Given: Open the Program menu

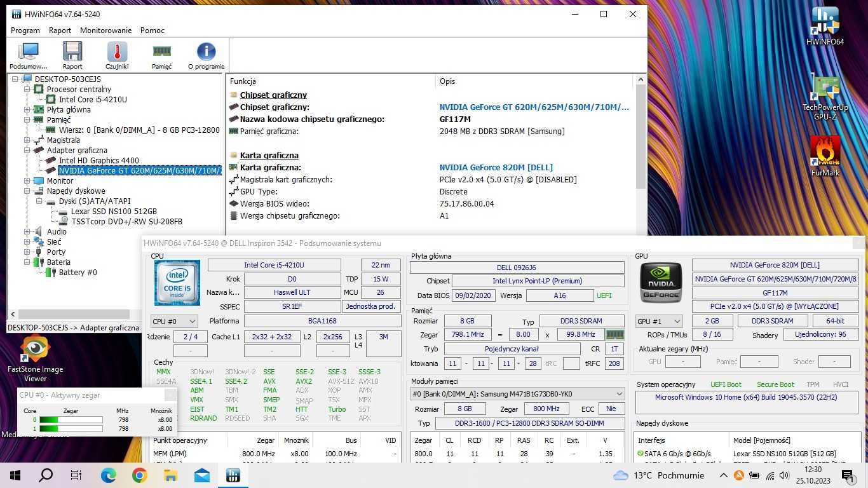Looking at the screenshot, I should pyautogui.click(x=25, y=30).
